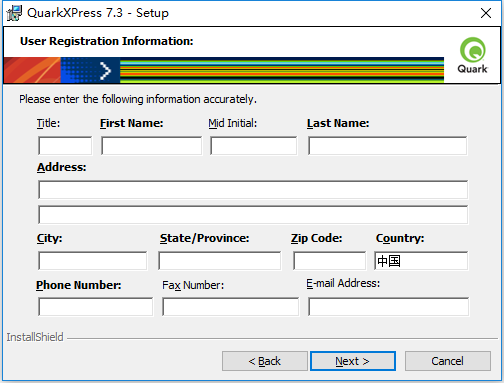Click the white arrow banner graphic
504x383 pixels.
[x=105, y=70]
